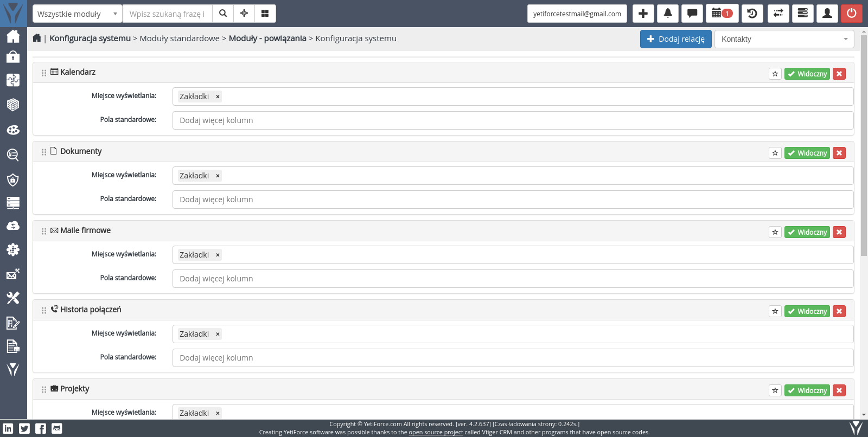Click the switch users arrows icon

pyautogui.click(x=778, y=14)
